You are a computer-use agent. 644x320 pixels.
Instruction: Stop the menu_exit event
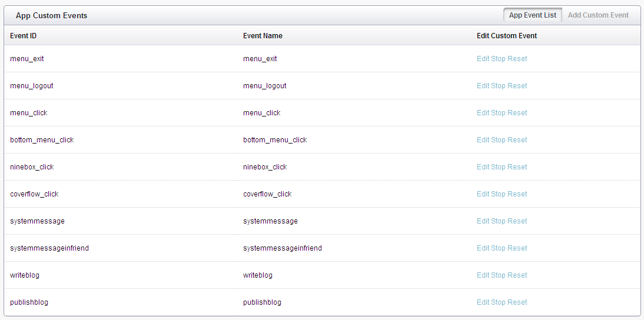[x=498, y=59]
